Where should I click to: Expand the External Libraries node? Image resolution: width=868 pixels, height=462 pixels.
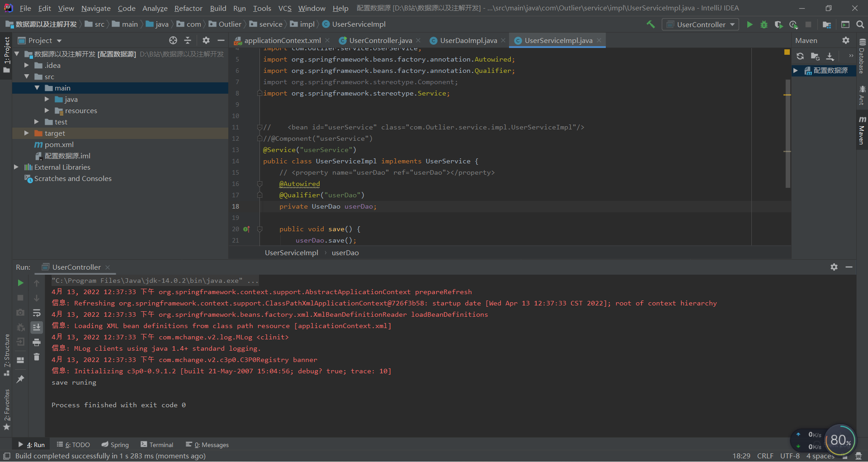pos(16,167)
